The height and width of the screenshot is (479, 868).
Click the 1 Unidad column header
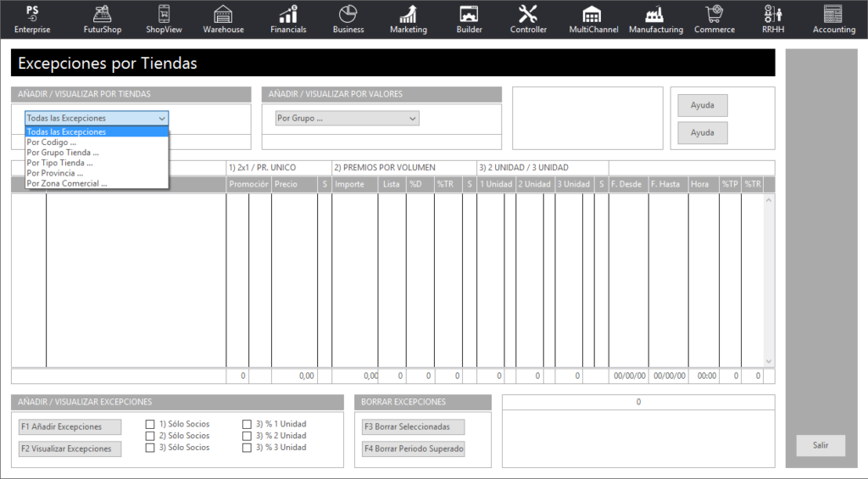pos(496,185)
